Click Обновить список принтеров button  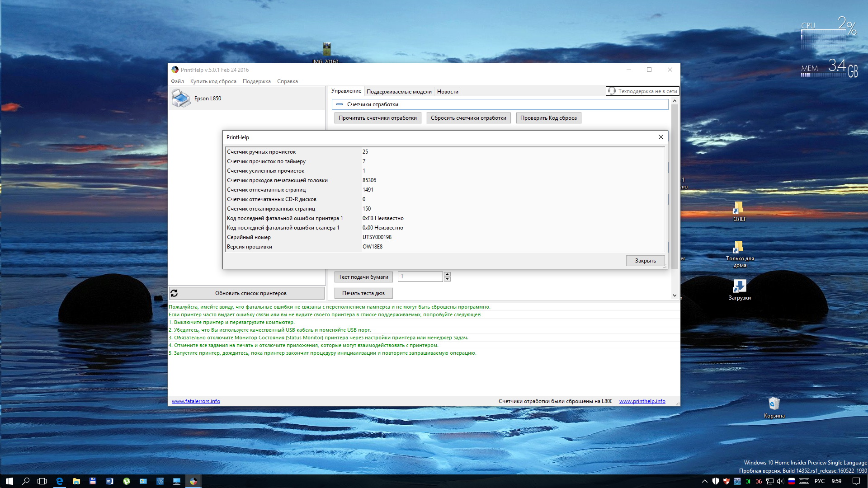coord(247,293)
